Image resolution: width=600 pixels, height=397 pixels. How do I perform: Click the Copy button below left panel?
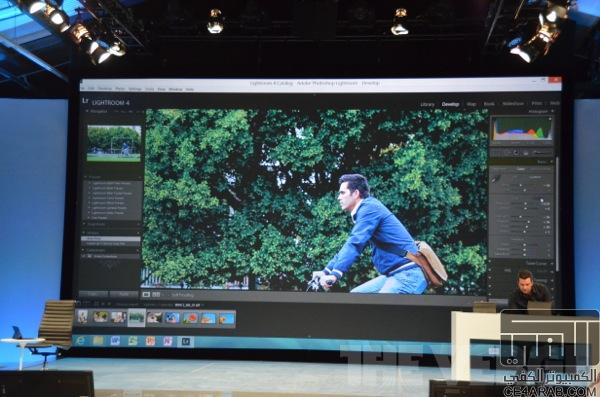[93, 294]
